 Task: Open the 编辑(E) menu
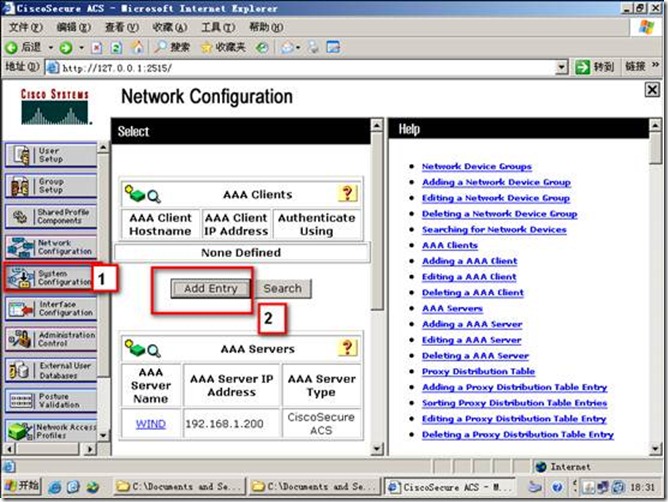(73, 27)
